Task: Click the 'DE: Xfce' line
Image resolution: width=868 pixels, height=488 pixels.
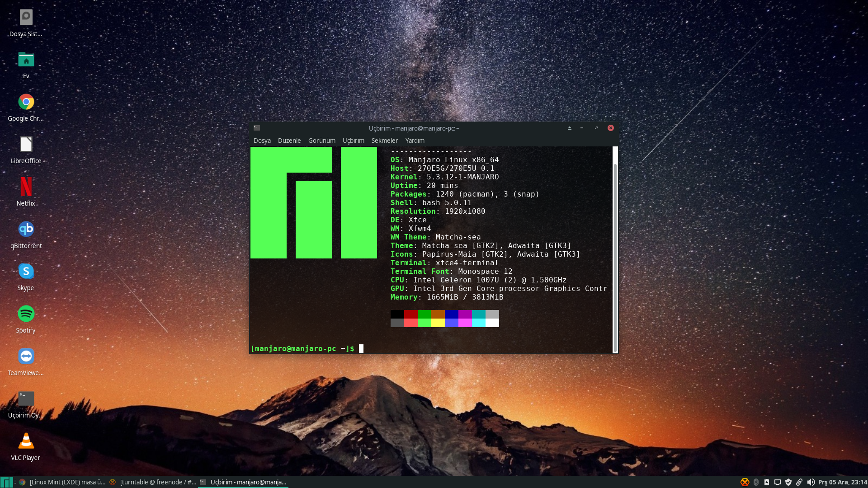Action: (x=409, y=220)
